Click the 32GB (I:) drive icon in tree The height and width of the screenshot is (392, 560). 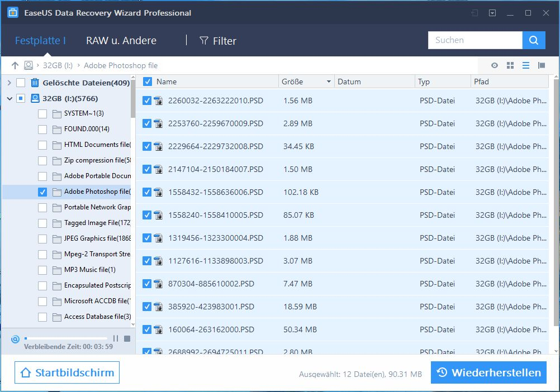[35, 98]
